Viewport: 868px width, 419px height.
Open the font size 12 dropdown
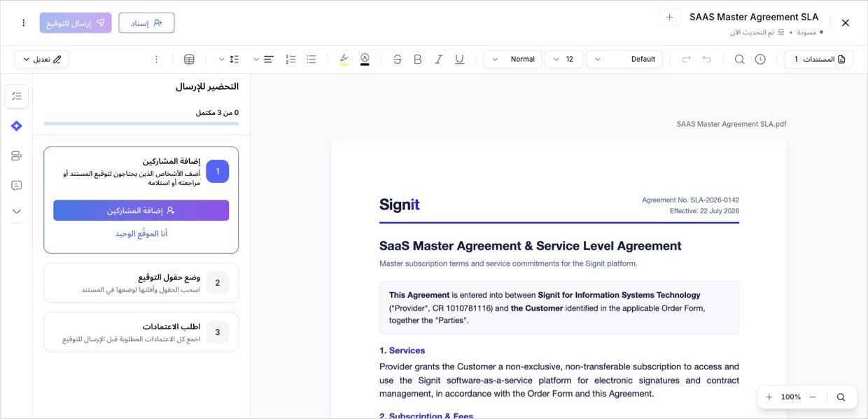(563, 60)
